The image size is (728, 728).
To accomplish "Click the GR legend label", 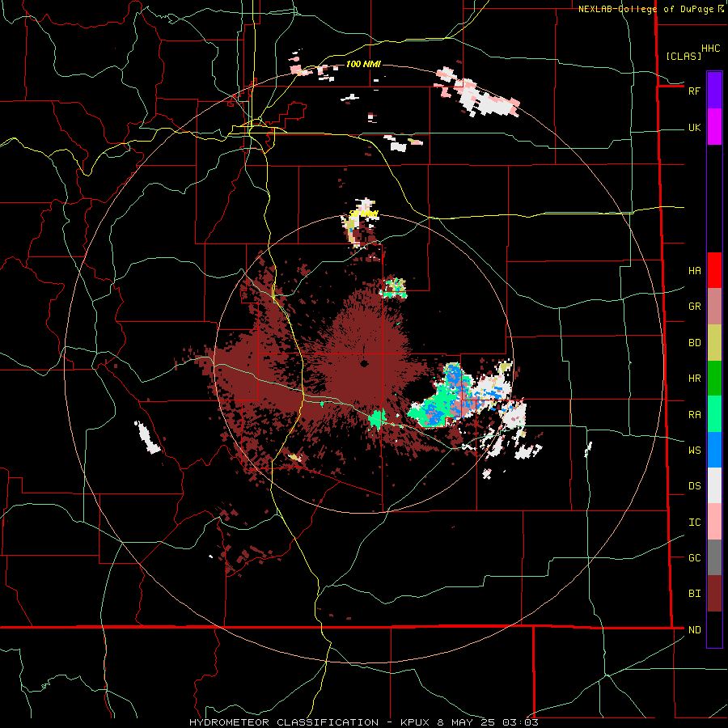I will pyautogui.click(x=694, y=307).
